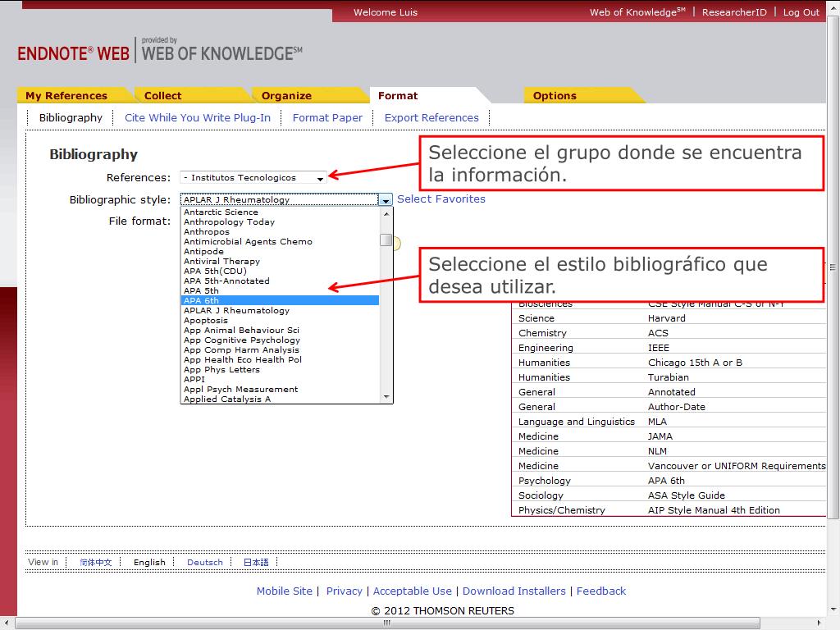Switch to the Collect tab
Screen dimensions: 840x630
coord(163,95)
